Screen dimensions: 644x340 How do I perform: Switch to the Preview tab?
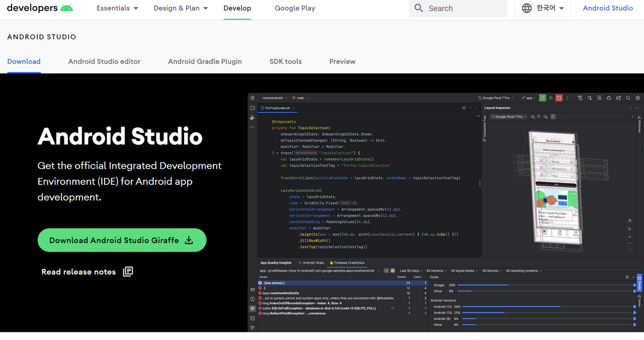point(342,61)
